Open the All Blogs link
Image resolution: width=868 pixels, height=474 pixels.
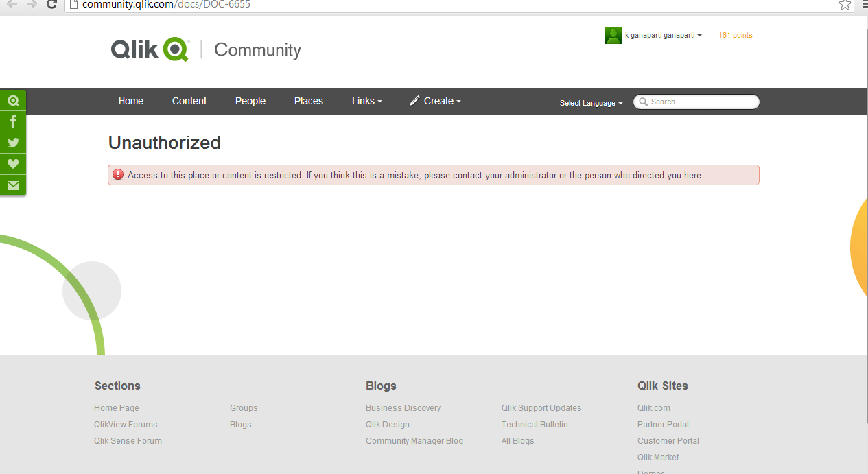click(518, 441)
